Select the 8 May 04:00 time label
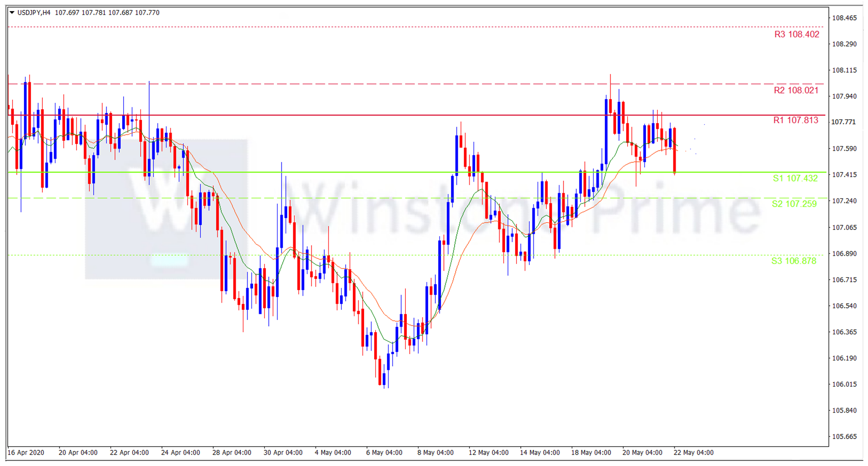The image size is (868, 466). click(435, 453)
